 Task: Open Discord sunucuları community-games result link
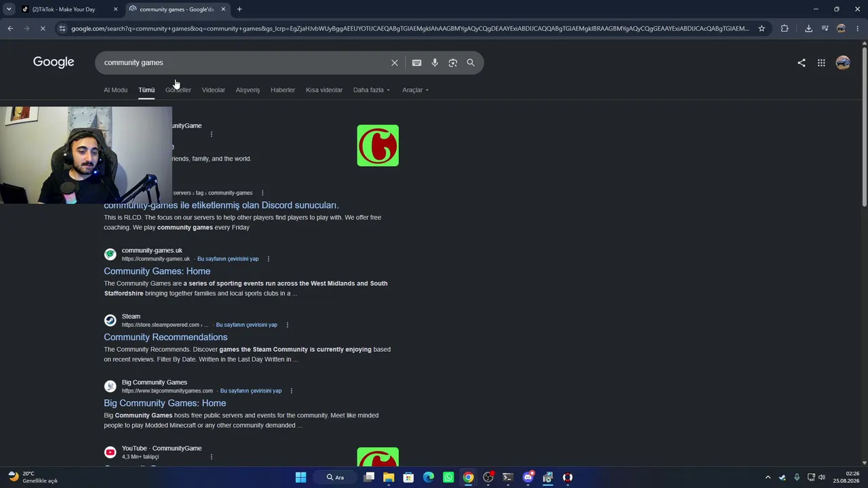pyautogui.click(x=221, y=205)
